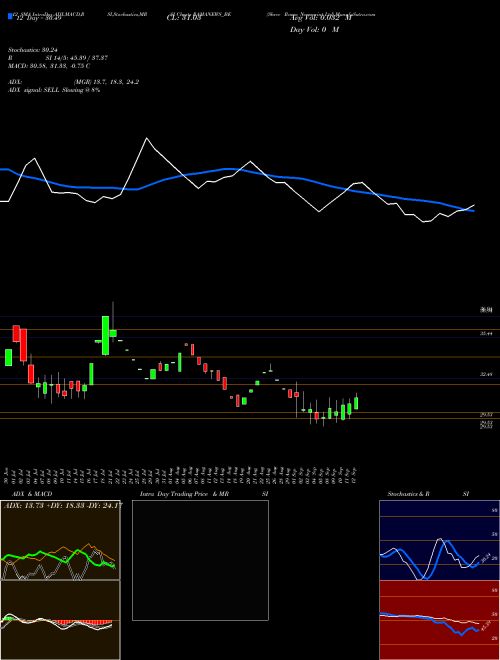Image resolution: width=500 pixels, height=660 pixels.
Task: Click 'ADX signal: SELL Slowing @ 8%' text
Action: pos(54,90)
